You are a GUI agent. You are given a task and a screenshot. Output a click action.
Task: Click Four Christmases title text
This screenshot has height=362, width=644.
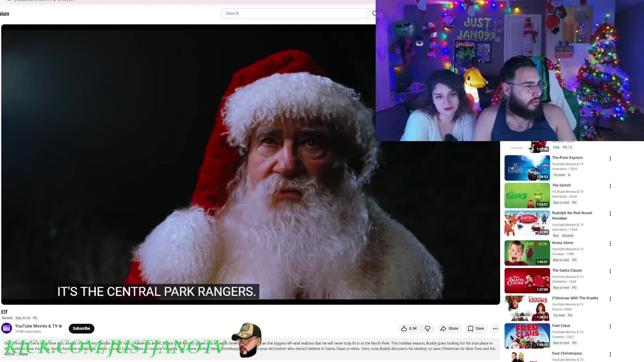coord(567,353)
